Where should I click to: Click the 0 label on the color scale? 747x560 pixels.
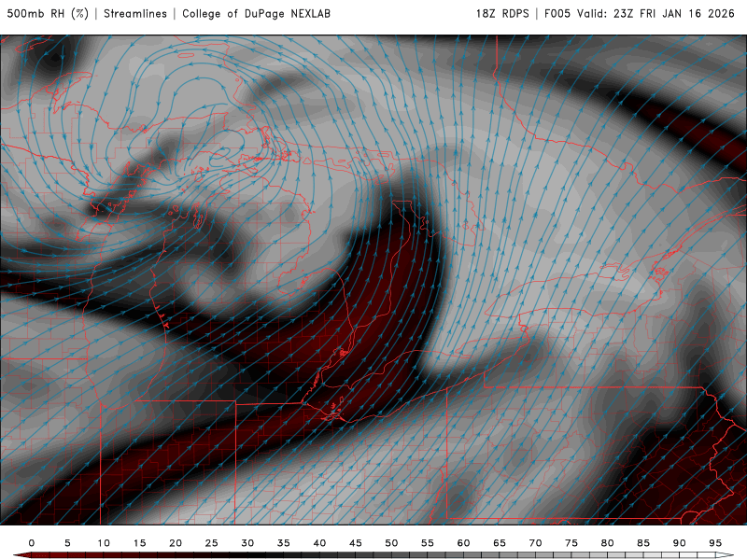[32, 543]
